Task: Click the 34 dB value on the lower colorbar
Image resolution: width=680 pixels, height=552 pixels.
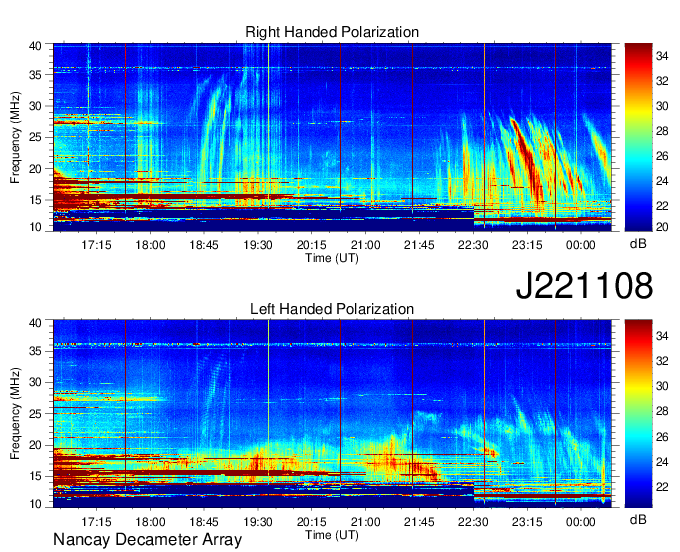Action: [x=662, y=336]
